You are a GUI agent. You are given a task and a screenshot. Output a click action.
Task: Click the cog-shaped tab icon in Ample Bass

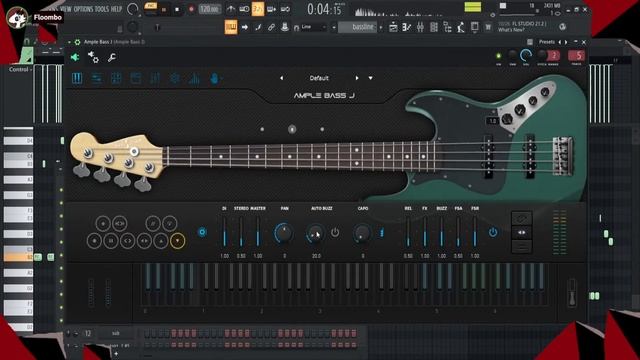pyautogui.click(x=175, y=78)
